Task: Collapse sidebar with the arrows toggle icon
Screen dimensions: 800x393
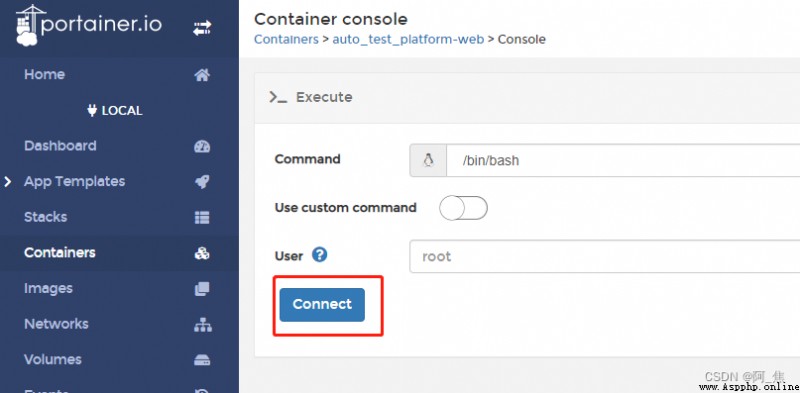Action: [202, 29]
